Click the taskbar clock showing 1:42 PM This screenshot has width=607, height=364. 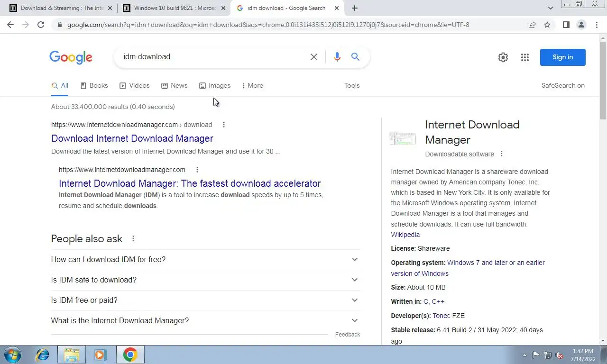pyautogui.click(x=583, y=355)
